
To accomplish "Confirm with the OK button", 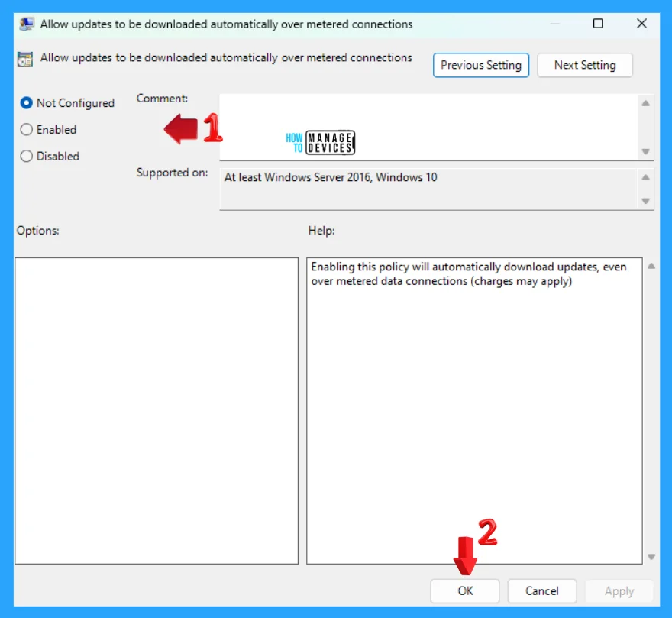I will [465, 591].
